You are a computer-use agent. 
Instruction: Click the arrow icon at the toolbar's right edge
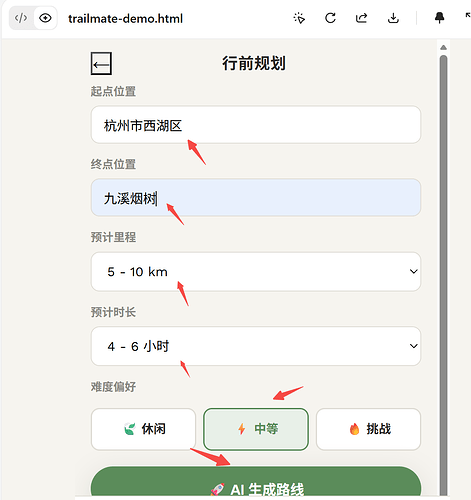click(x=468, y=16)
